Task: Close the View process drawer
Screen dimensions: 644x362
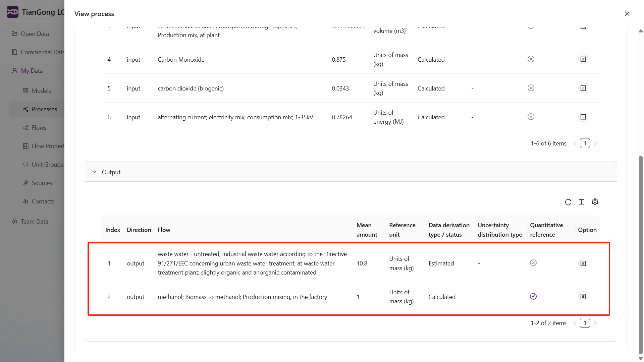Action: point(627,14)
